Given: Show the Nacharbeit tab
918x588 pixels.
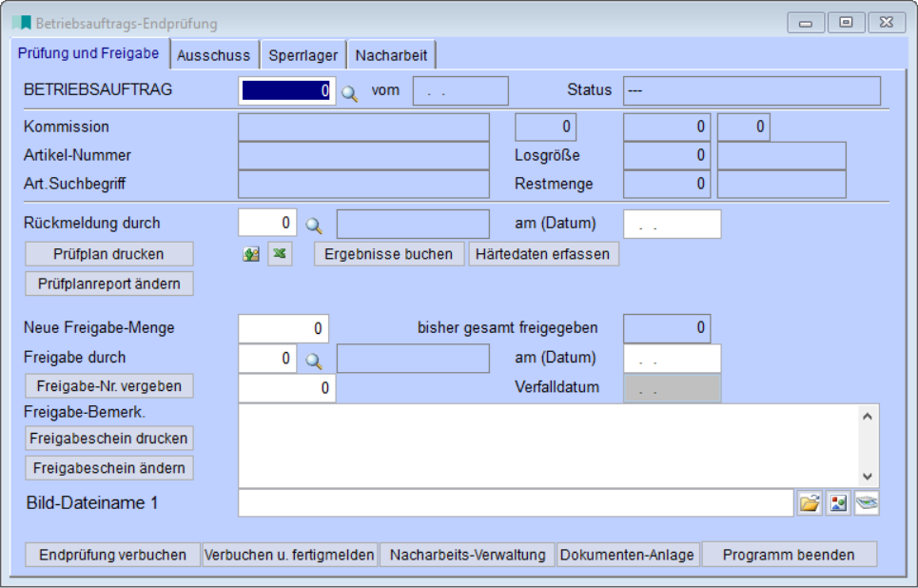Looking at the screenshot, I should (393, 54).
